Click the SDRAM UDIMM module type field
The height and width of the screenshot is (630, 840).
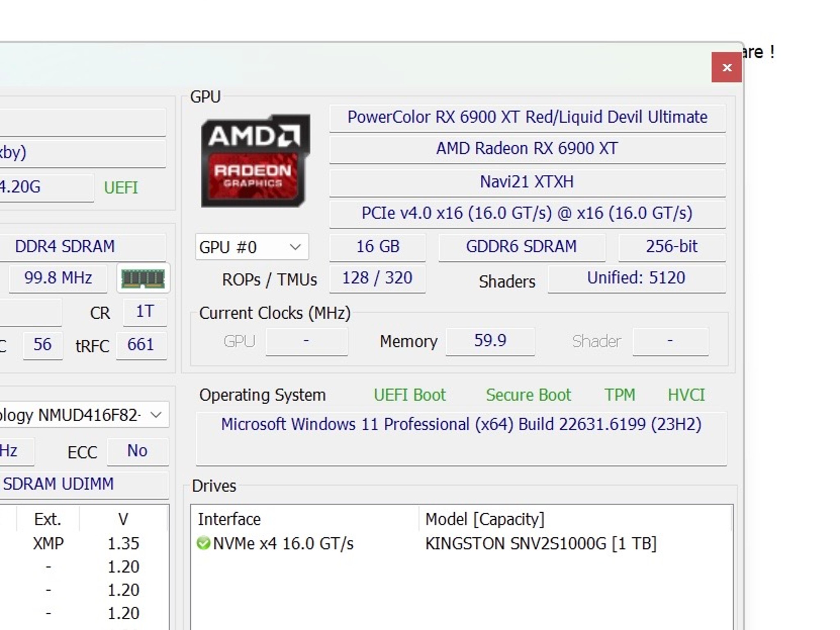(84, 484)
